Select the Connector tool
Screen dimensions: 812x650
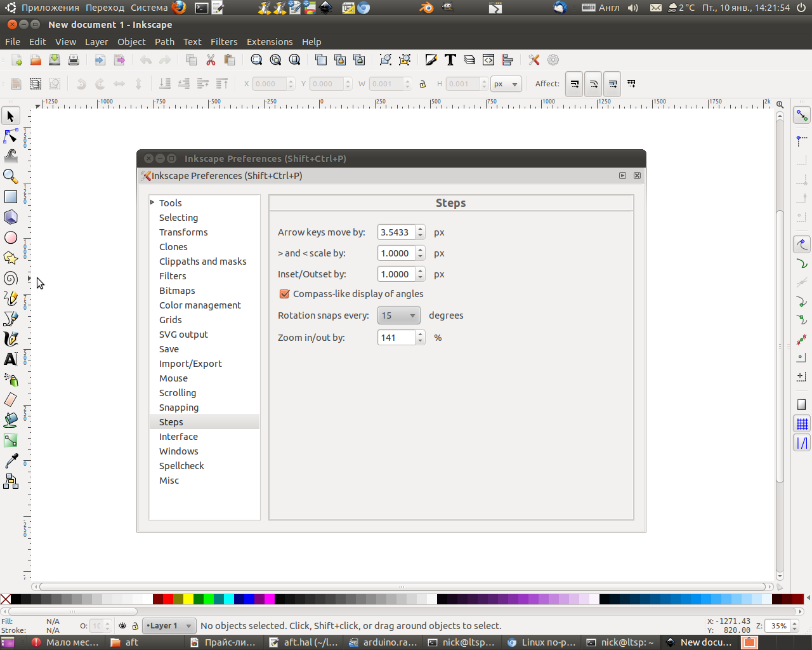pos(11,481)
